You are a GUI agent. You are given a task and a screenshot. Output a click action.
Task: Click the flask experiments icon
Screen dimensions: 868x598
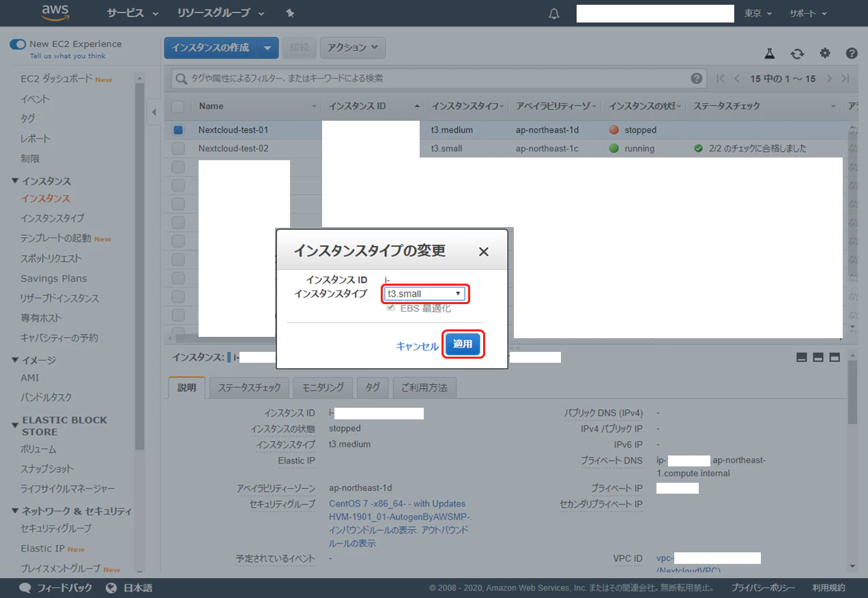pyautogui.click(x=769, y=53)
